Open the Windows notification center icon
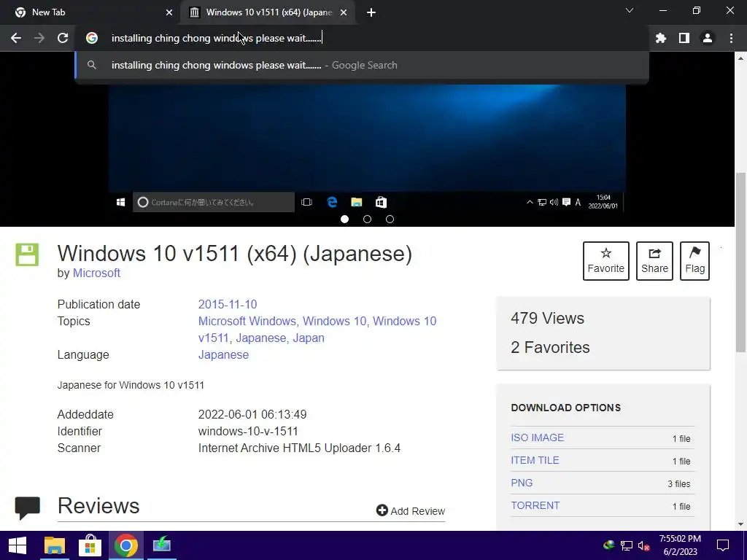Screen dimensions: 747x560 [723, 545]
